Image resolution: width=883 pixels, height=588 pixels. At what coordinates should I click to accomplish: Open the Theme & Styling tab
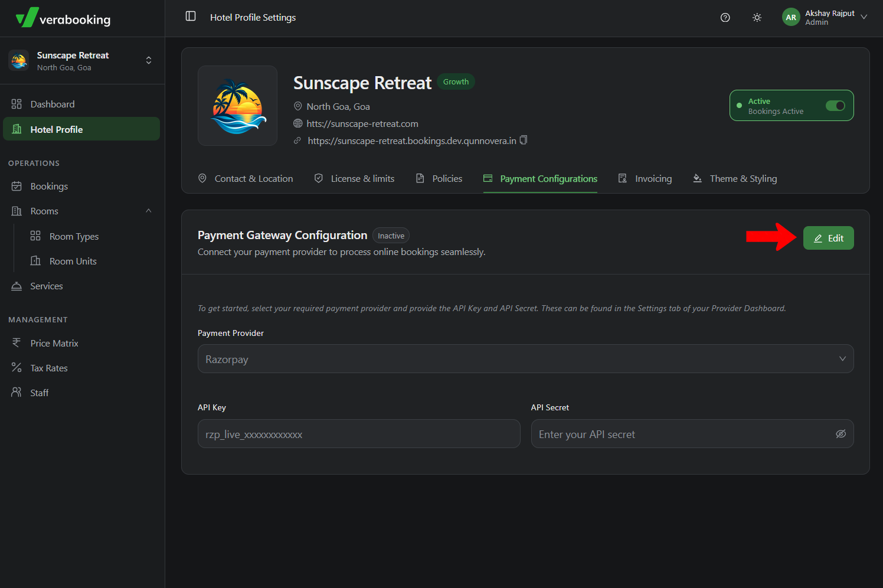[x=735, y=179]
